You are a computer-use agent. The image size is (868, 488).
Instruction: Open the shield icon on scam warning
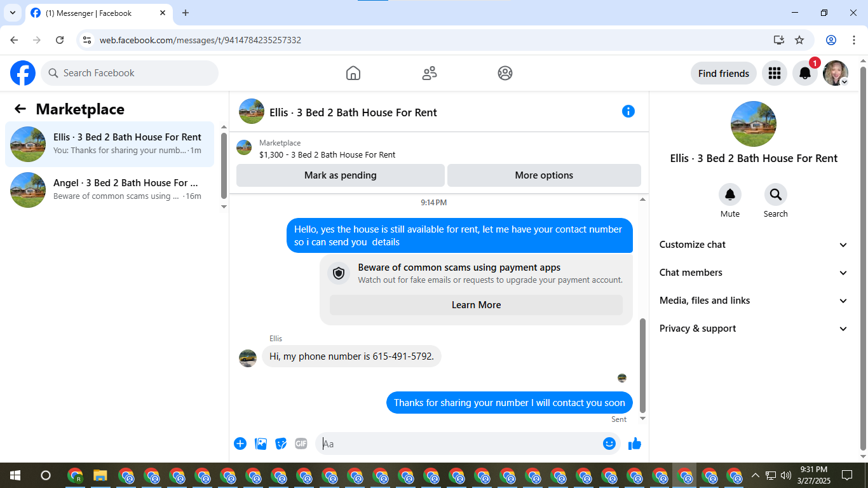point(339,273)
